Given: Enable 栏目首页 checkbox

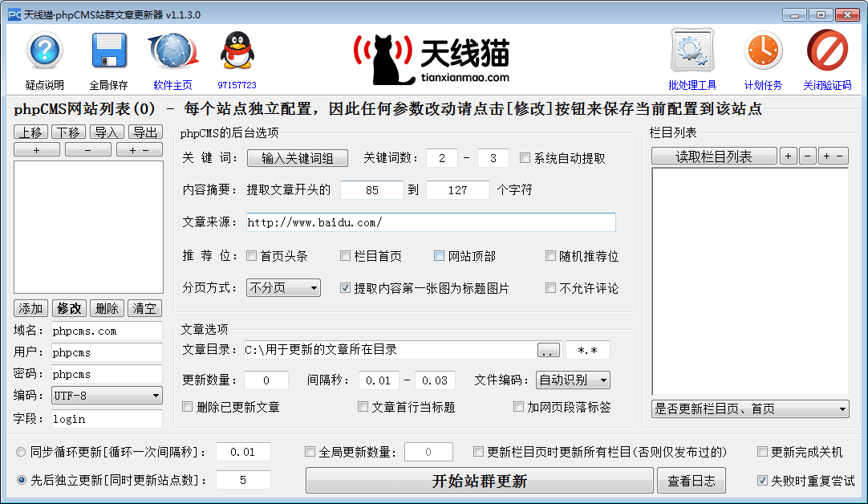Looking at the screenshot, I should [346, 256].
